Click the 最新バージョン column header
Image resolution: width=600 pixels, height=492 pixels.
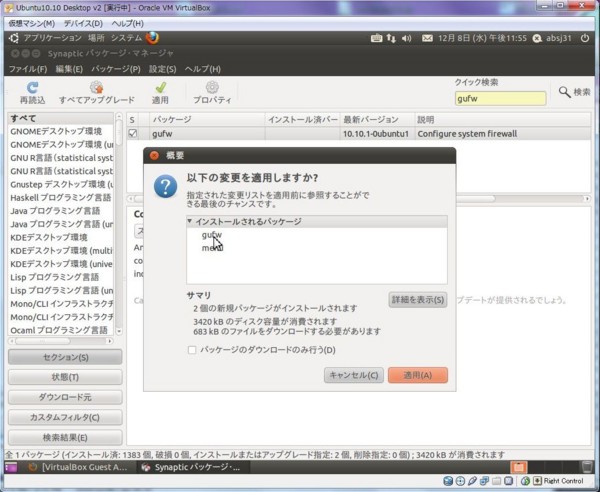point(377,120)
